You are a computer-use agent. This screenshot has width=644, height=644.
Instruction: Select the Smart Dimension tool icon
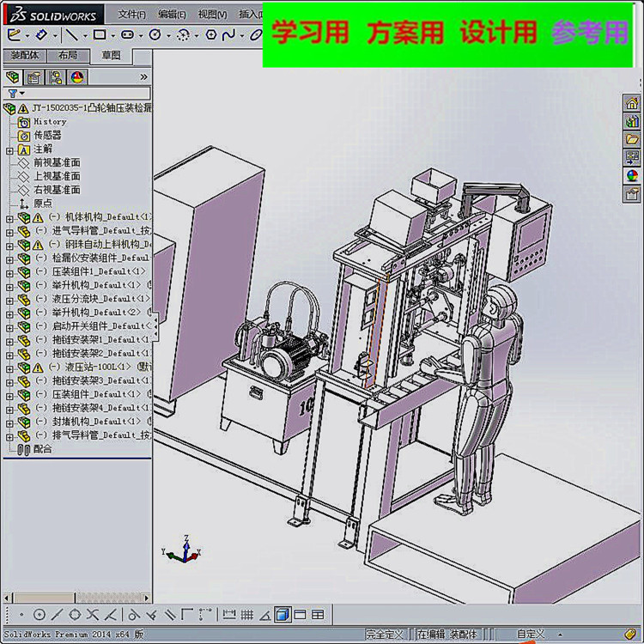click(x=42, y=35)
